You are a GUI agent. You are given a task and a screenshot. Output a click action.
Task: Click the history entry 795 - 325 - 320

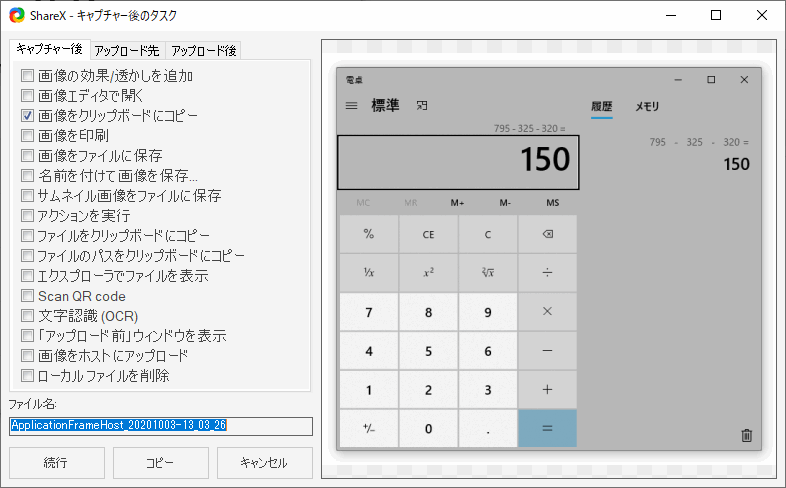pos(698,154)
